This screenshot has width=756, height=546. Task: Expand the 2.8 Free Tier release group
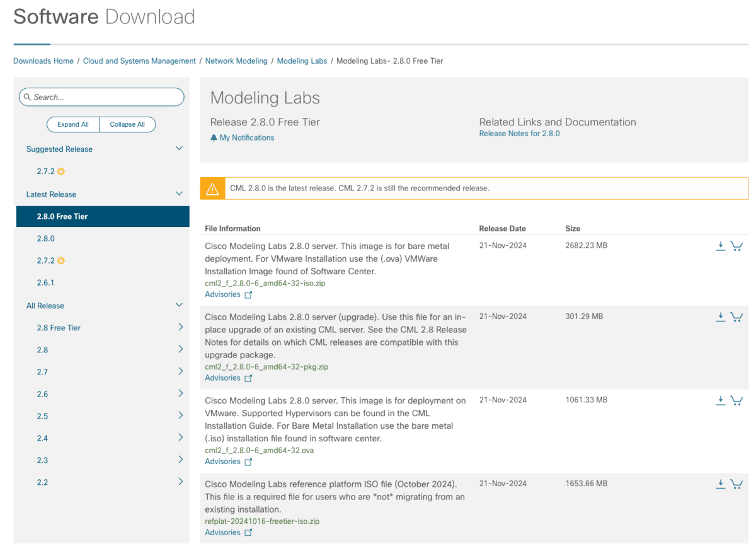[x=180, y=327]
